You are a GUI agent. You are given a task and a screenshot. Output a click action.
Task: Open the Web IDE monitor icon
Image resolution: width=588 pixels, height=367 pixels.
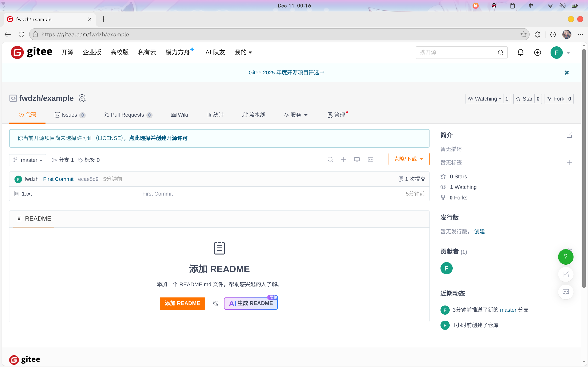coord(357,160)
